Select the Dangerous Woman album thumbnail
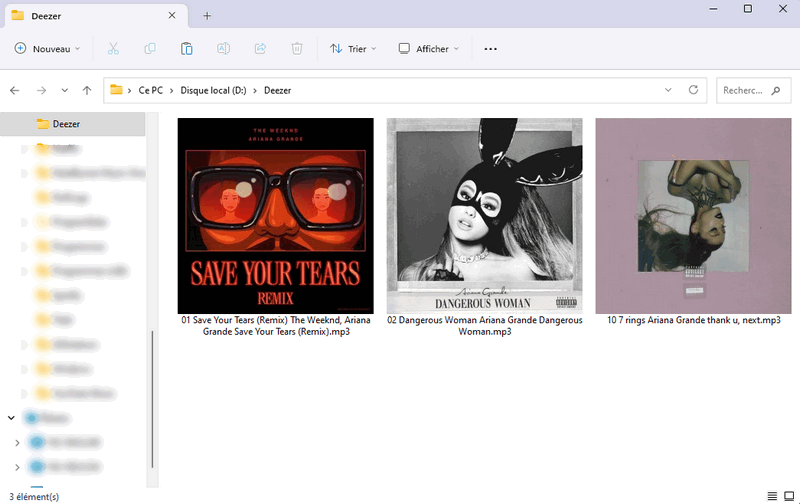800x504 pixels. (485, 216)
